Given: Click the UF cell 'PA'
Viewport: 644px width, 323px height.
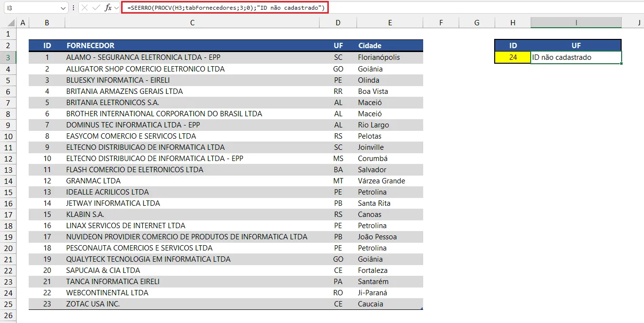Looking at the screenshot, I should [x=338, y=281].
